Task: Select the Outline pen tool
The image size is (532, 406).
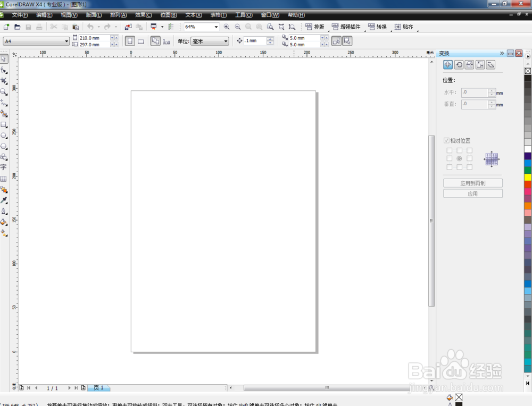Action: coord(4,211)
